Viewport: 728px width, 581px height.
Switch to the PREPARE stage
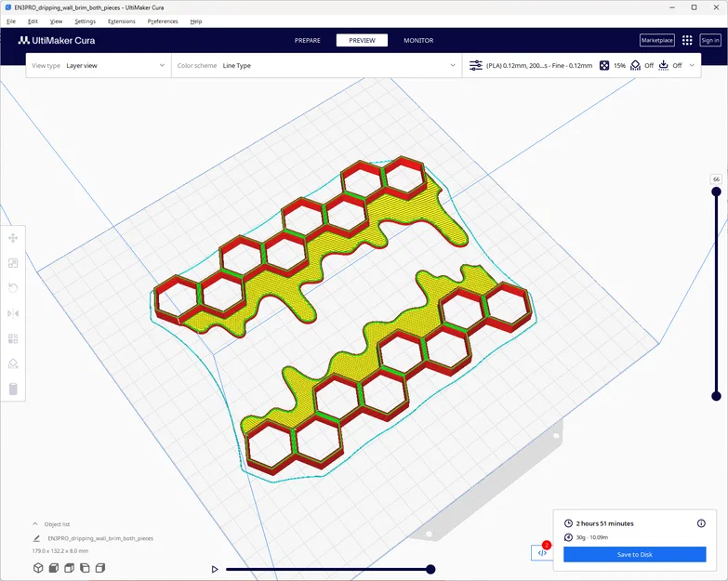pos(308,40)
